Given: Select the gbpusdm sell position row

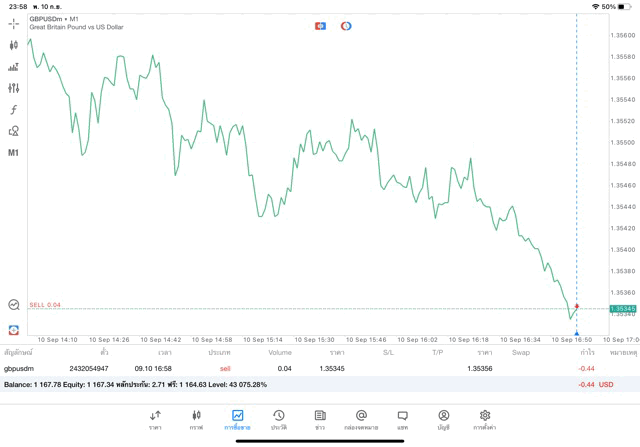Looking at the screenshot, I should click(x=300, y=369).
